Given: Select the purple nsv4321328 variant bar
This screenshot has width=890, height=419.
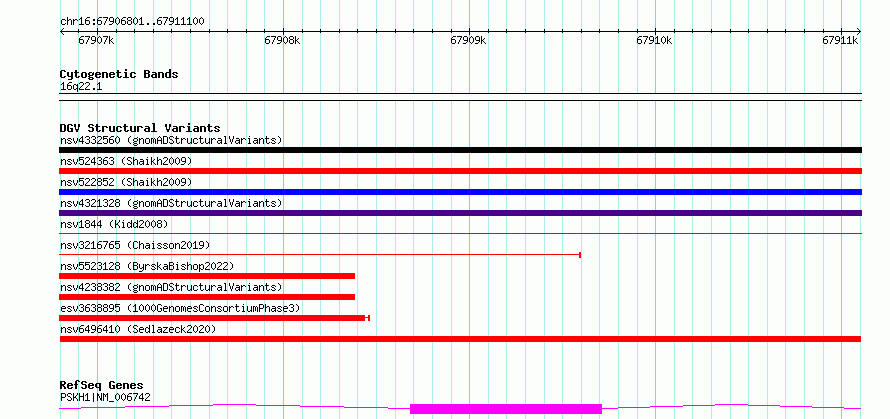Looking at the screenshot, I should point(460,213).
